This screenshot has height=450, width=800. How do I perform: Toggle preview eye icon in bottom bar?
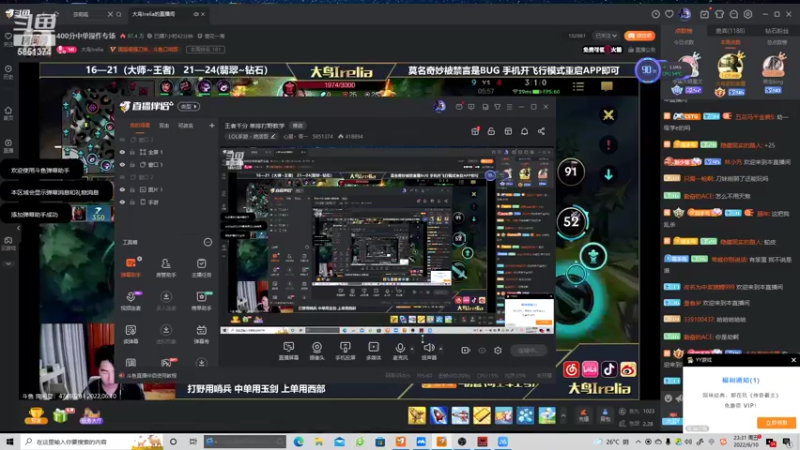pyautogui.click(x=482, y=351)
